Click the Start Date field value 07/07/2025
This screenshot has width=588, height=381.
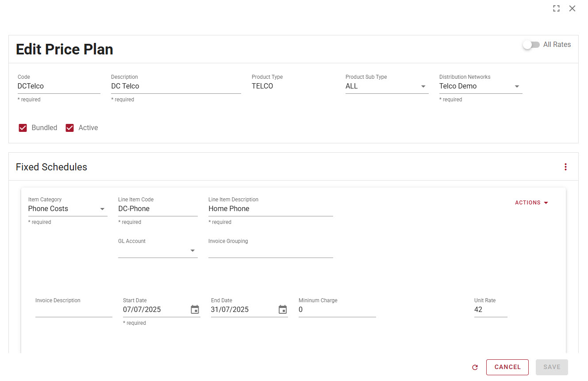click(142, 310)
